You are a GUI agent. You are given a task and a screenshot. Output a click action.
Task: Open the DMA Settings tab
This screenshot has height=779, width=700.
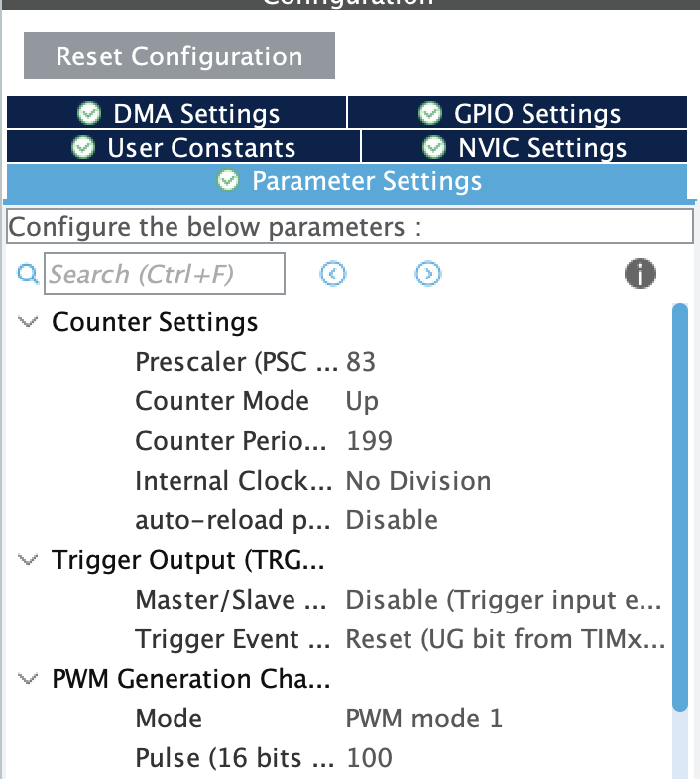176,114
